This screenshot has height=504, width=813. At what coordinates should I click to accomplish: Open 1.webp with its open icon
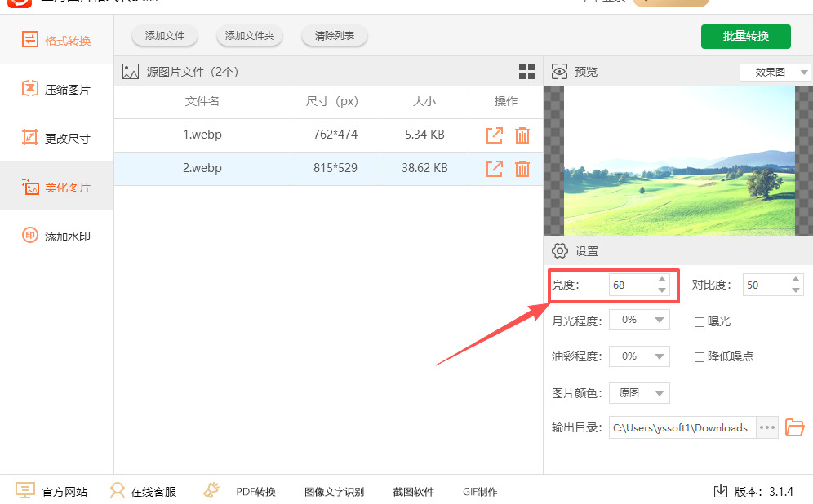tap(494, 135)
